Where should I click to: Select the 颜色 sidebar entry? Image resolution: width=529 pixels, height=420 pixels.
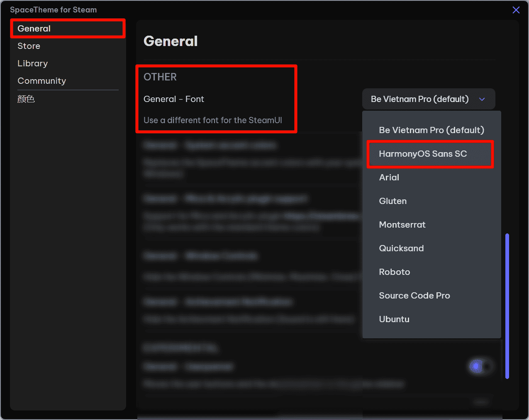pyautogui.click(x=26, y=99)
